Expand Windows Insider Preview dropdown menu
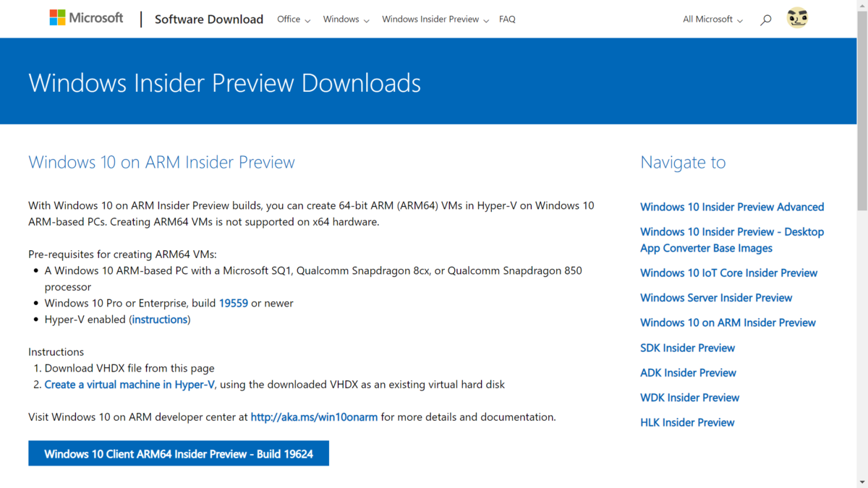 (435, 20)
